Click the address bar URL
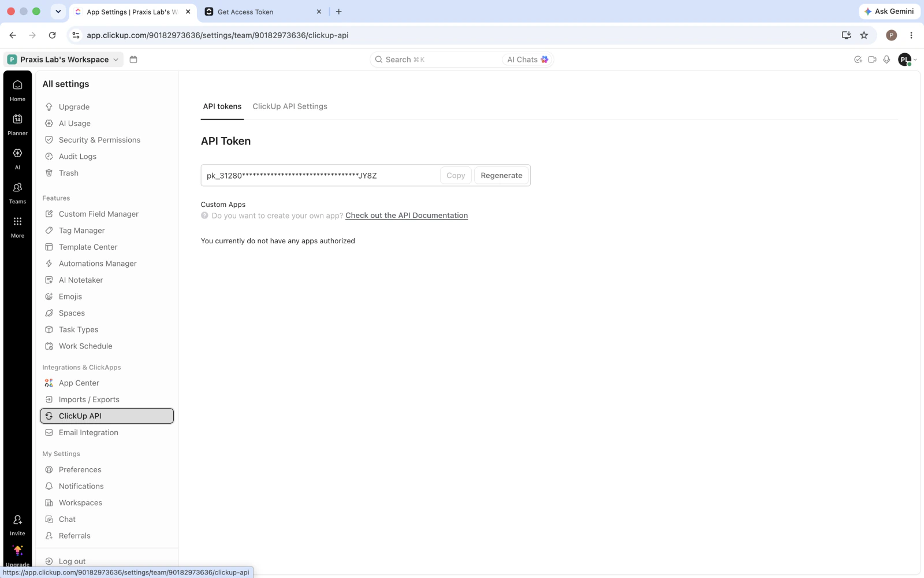Viewport: 924px width, 578px height. pos(217,35)
